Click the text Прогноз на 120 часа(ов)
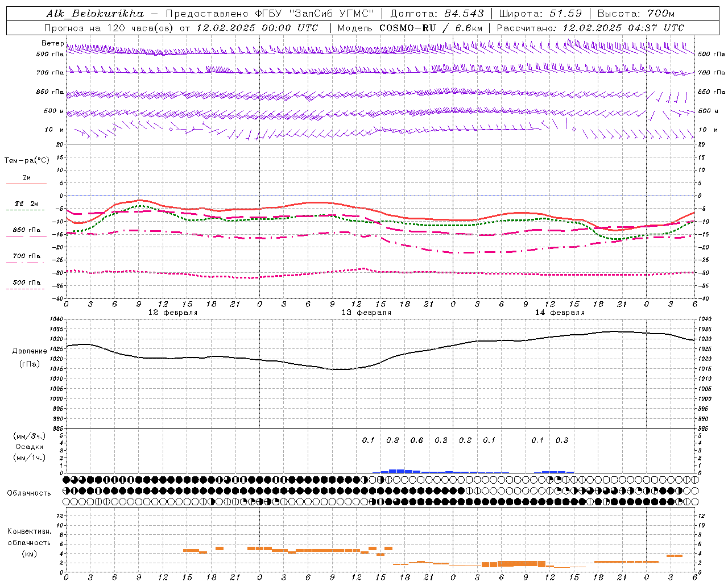728x582 pixels. pyautogui.click(x=109, y=28)
